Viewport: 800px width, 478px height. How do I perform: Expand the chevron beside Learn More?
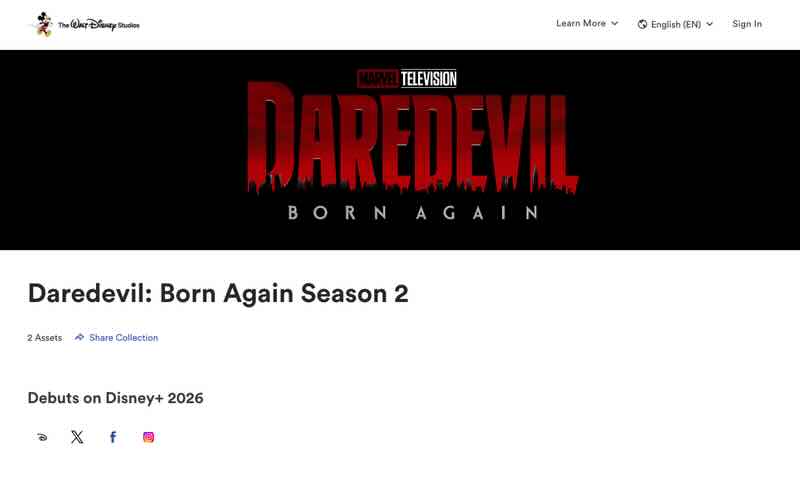[614, 23]
